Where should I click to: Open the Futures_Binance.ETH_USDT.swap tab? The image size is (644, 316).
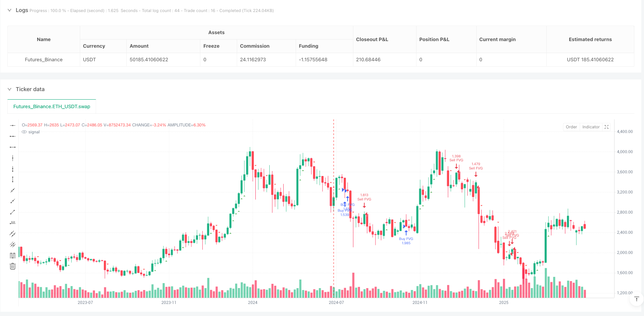click(x=52, y=107)
